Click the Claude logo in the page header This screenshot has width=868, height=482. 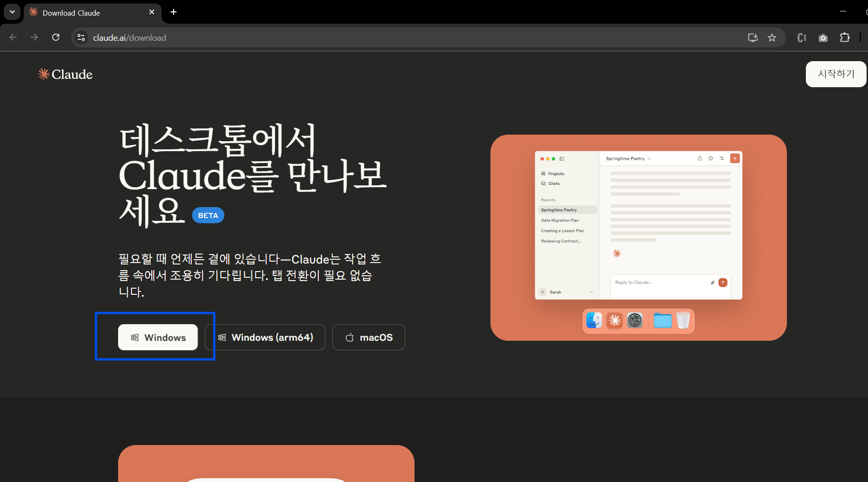pos(65,74)
